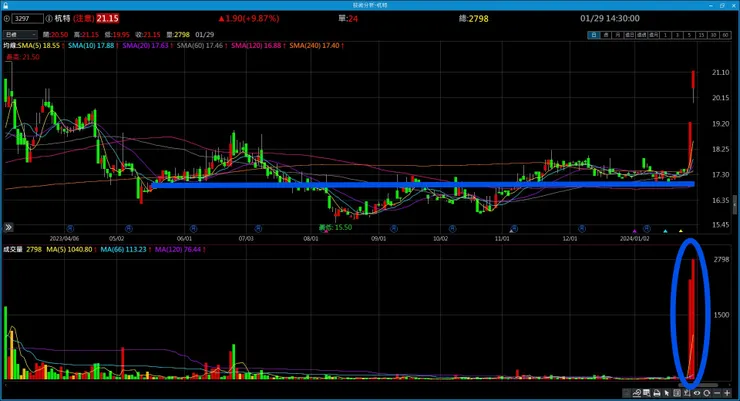Click the SMA(240) 17.40 indicator label
The width and height of the screenshot is (740, 401).
tap(314, 46)
